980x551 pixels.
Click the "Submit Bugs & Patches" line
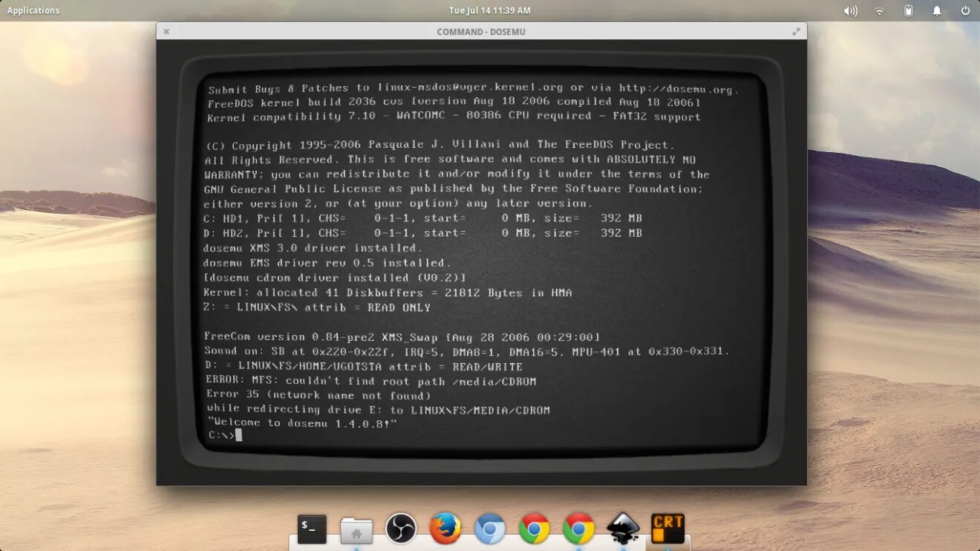474,88
